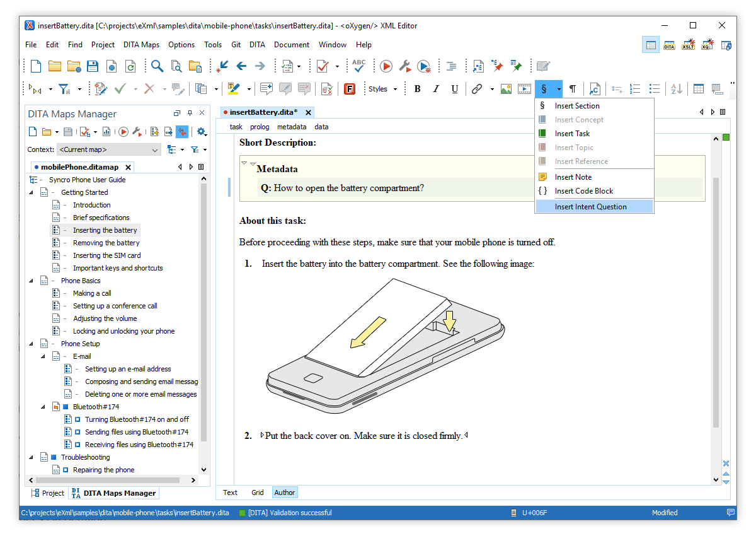Open the link icon's dropdown arrow
Viewport: 756px width, 536px height.
[491, 89]
